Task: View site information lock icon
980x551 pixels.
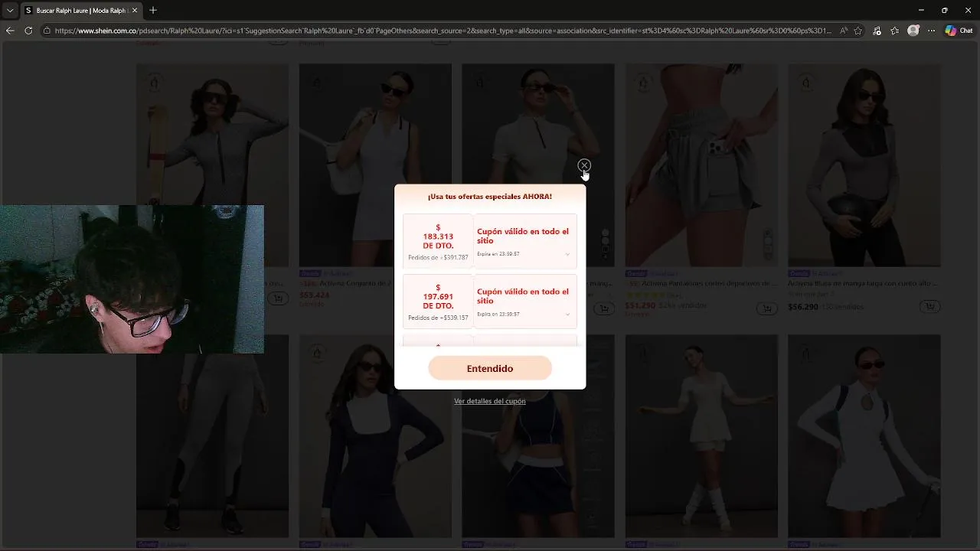Action: (47, 31)
